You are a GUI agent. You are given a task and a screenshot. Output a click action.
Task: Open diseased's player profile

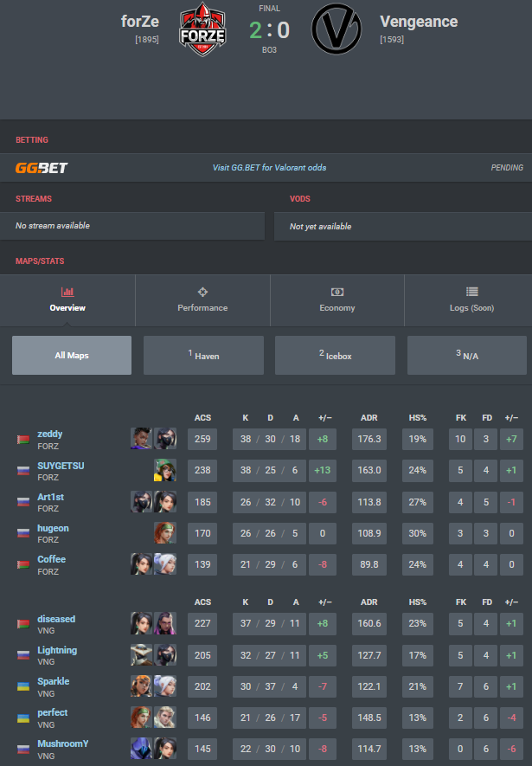(56, 619)
